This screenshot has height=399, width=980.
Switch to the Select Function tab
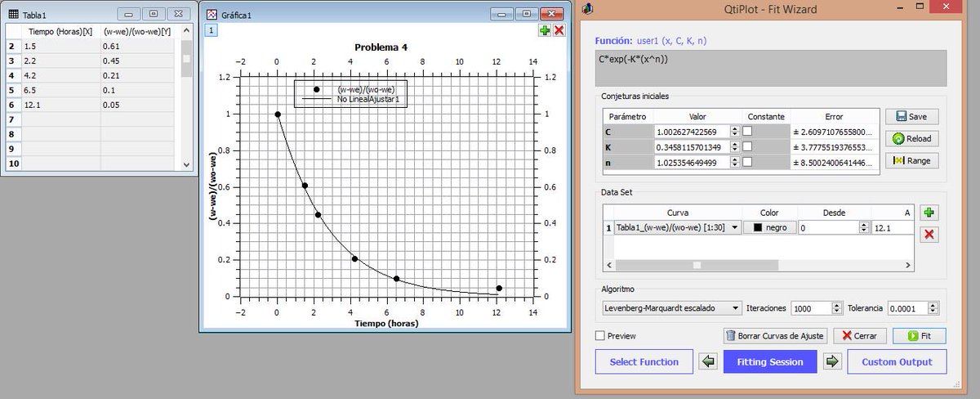[x=644, y=361]
